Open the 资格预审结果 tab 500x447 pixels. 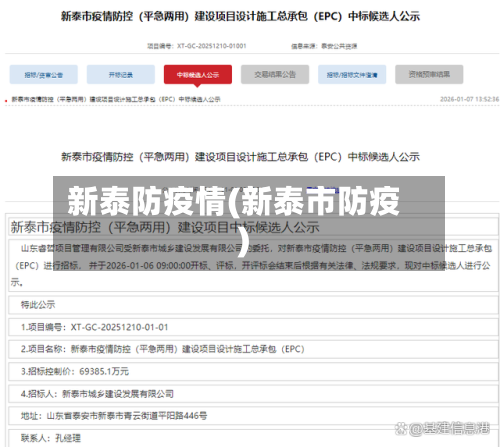coord(429,74)
